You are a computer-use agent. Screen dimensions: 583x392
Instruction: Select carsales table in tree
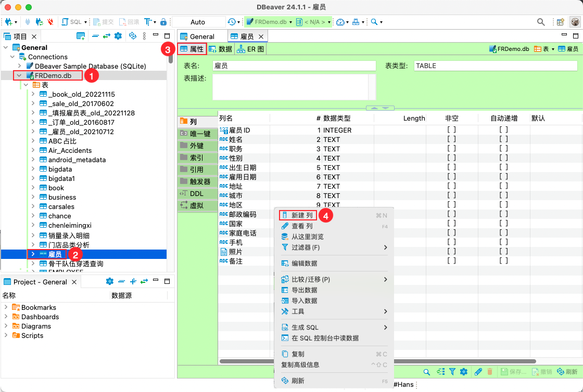pos(61,206)
